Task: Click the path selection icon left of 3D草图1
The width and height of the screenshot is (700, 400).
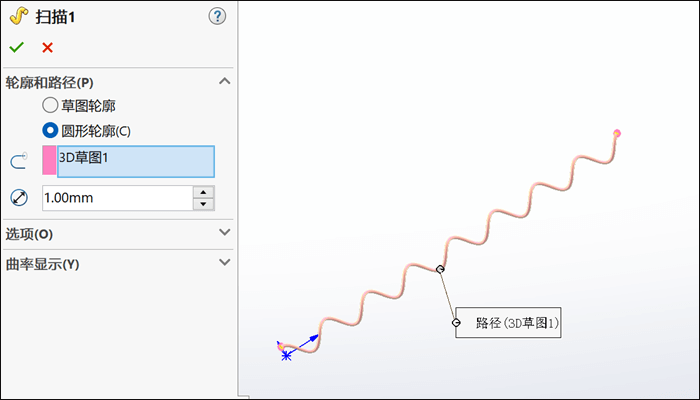Action: [18, 161]
